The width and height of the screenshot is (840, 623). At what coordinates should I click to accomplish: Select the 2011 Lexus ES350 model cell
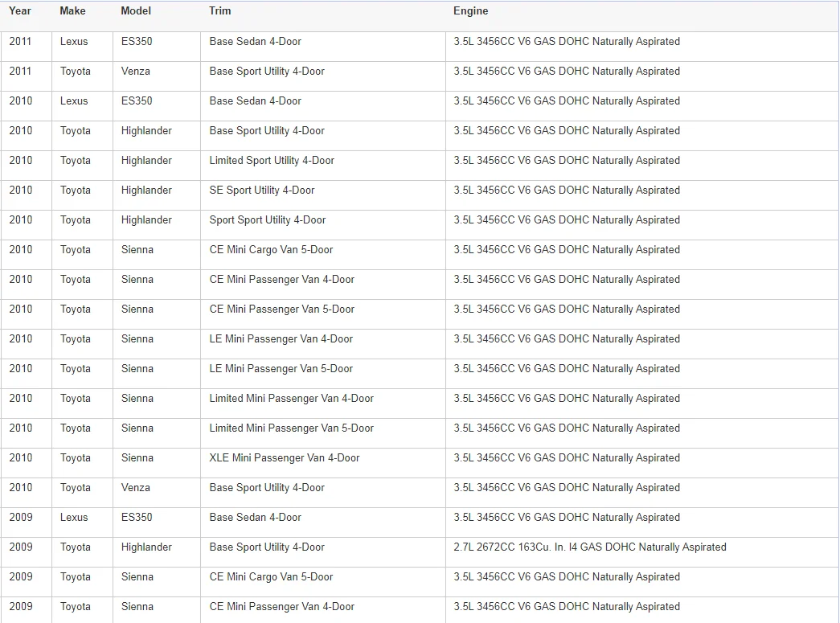pos(157,46)
